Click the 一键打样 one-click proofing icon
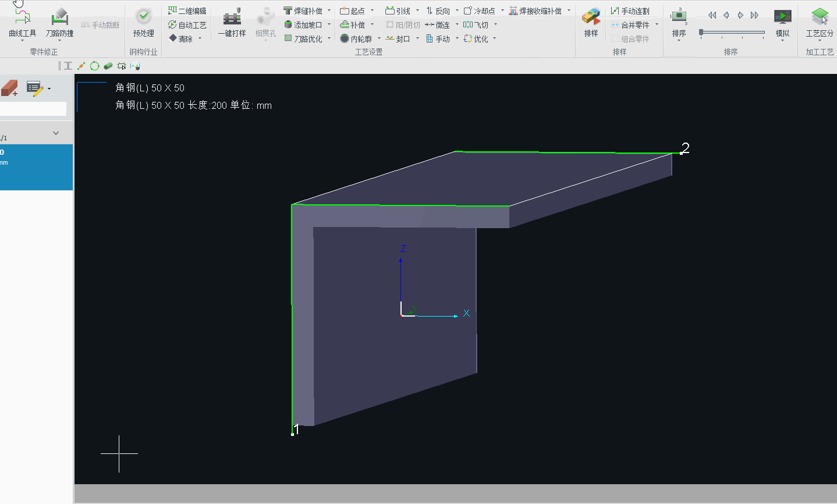Viewport: 837px width, 504px height. (232, 17)
